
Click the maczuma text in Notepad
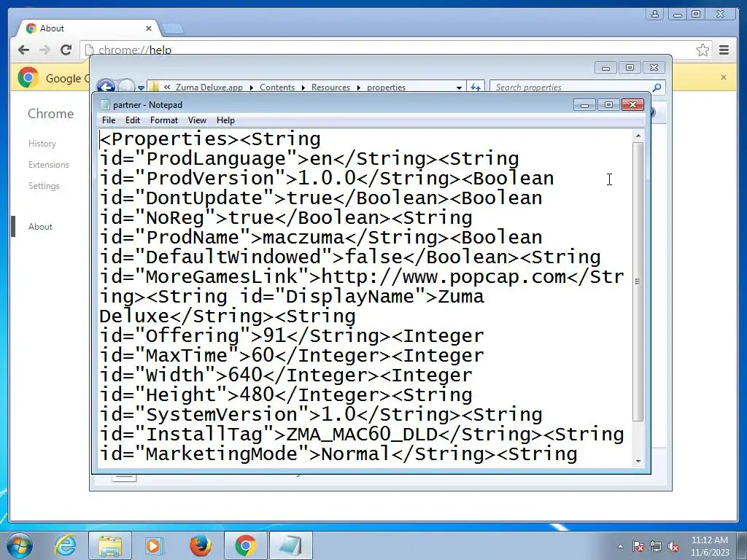(303, 237)
